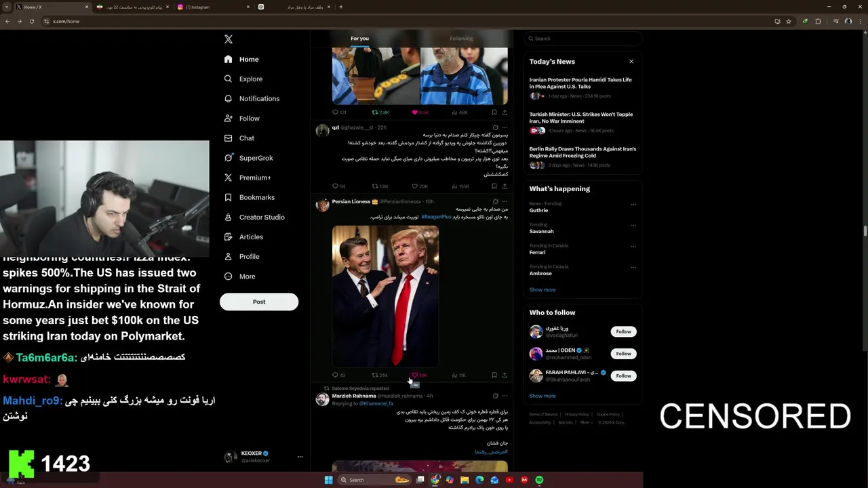Open more options on Marzieh Rahnama post

tap(505, 396)
